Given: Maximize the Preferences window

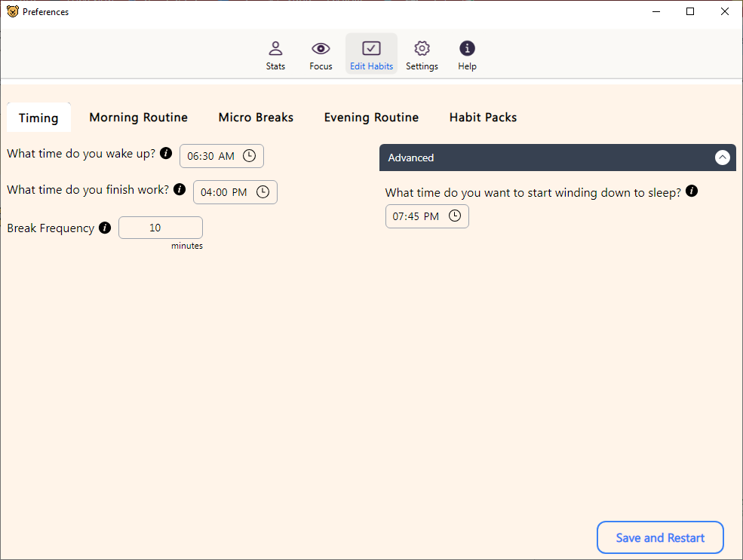Looking at the screenshot, I should click(690, 11).
